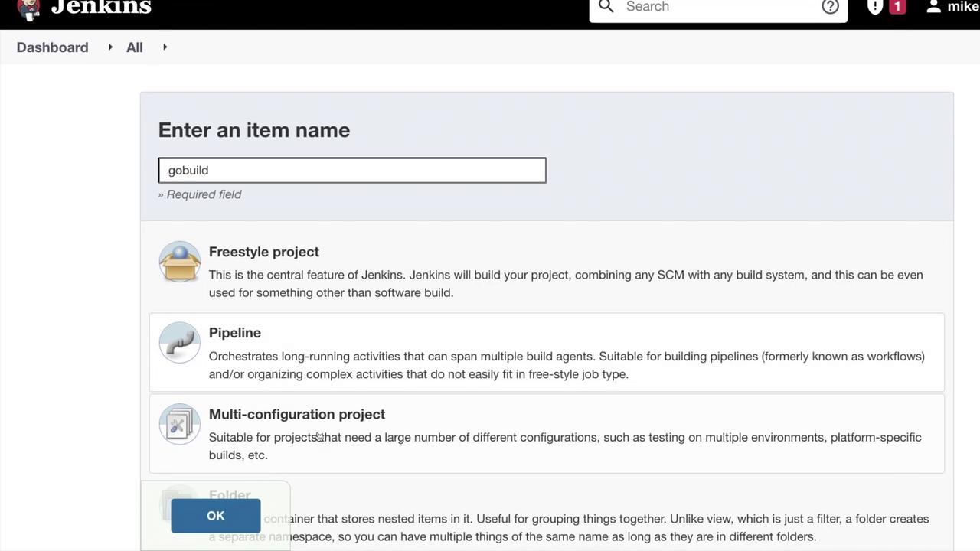Choose the Multi-configuration project title
The width and height of the screenshot is (980, 551).
pyautogui.click(x=297, y=414)
